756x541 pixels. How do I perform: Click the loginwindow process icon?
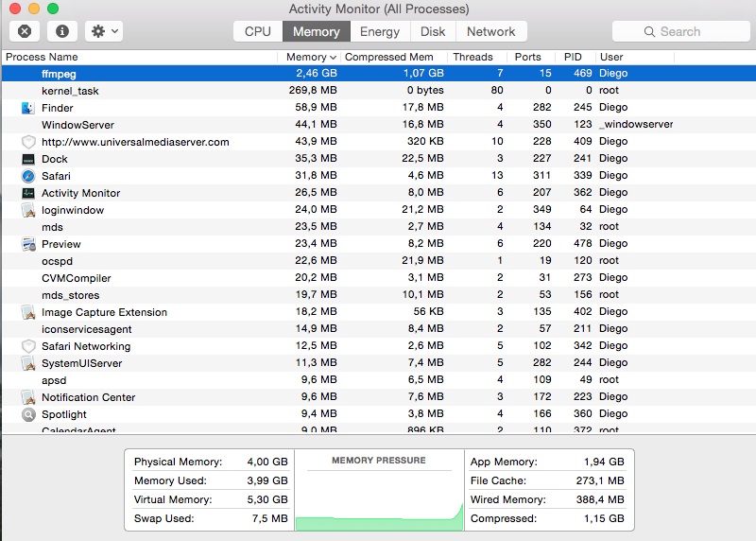click(x=28, y=210)
